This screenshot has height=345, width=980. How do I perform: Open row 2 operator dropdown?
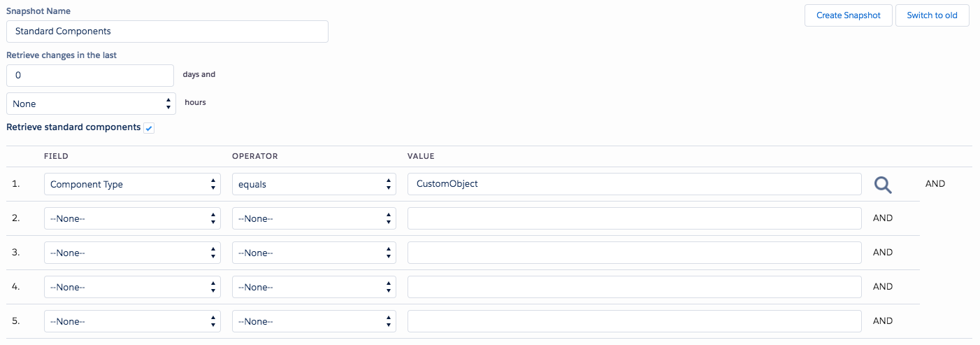coord(314,218)
